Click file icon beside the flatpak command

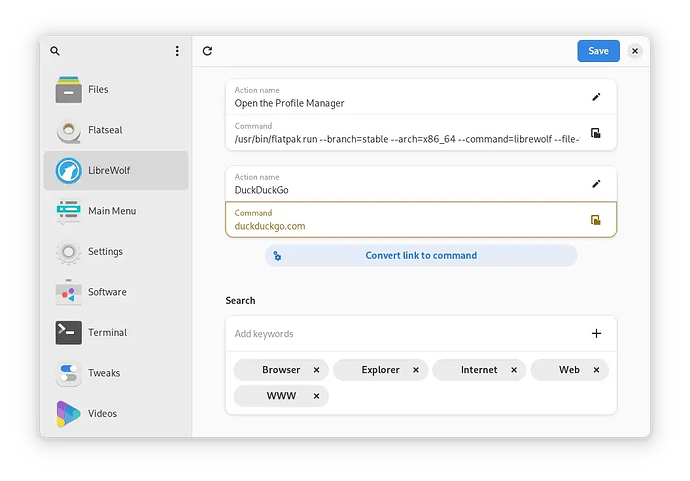pyautogui.click(x=596, y=133)
